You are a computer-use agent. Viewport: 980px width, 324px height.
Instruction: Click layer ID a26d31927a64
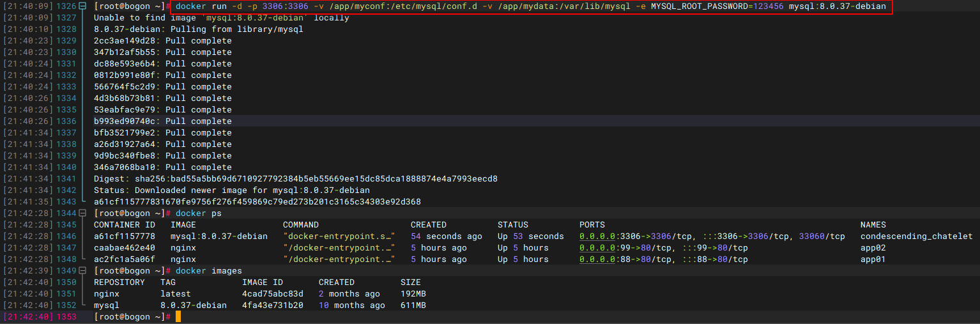125,144
